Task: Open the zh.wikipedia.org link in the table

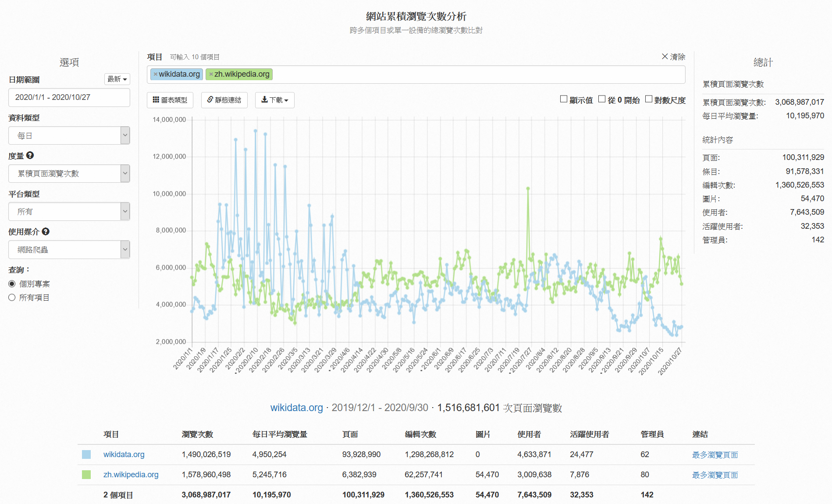Action: (131, 475)
